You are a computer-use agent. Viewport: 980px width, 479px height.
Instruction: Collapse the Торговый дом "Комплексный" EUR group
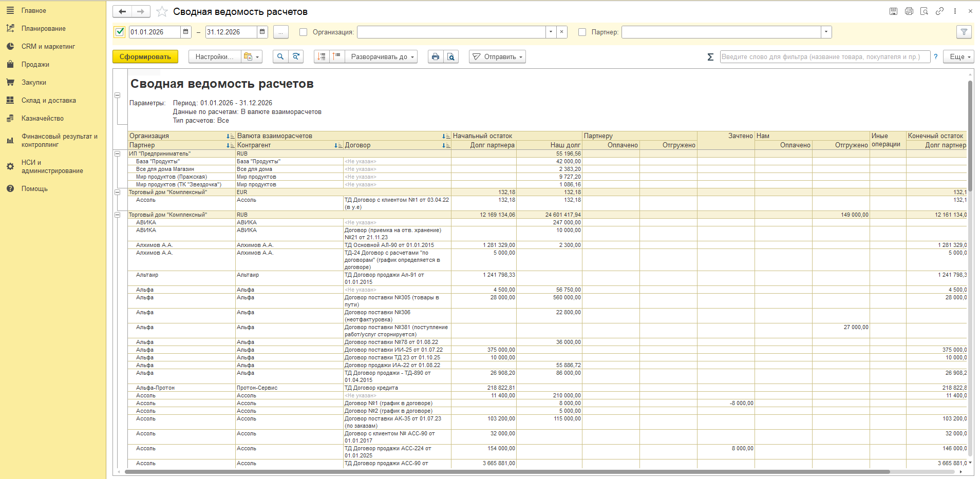(118, 192)
